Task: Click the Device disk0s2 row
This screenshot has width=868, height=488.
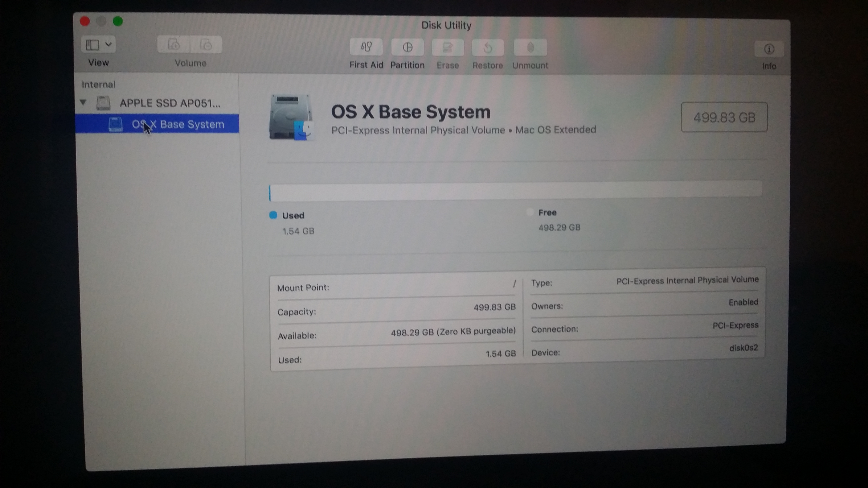Action: [644, 350]
